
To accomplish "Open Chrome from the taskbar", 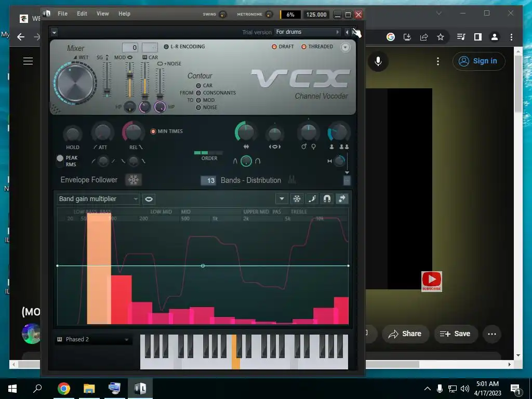I will pos(63,388).
